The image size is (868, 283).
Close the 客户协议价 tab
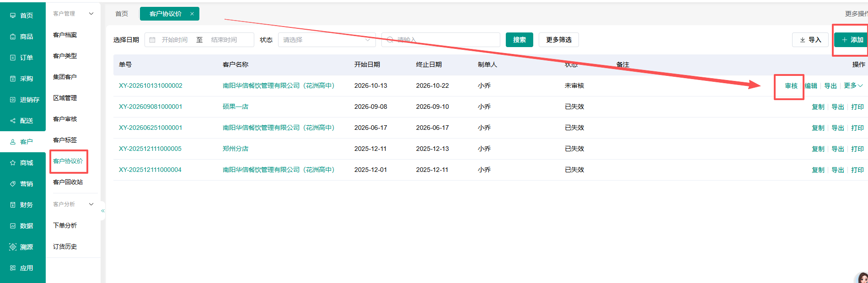click(192, 14)
